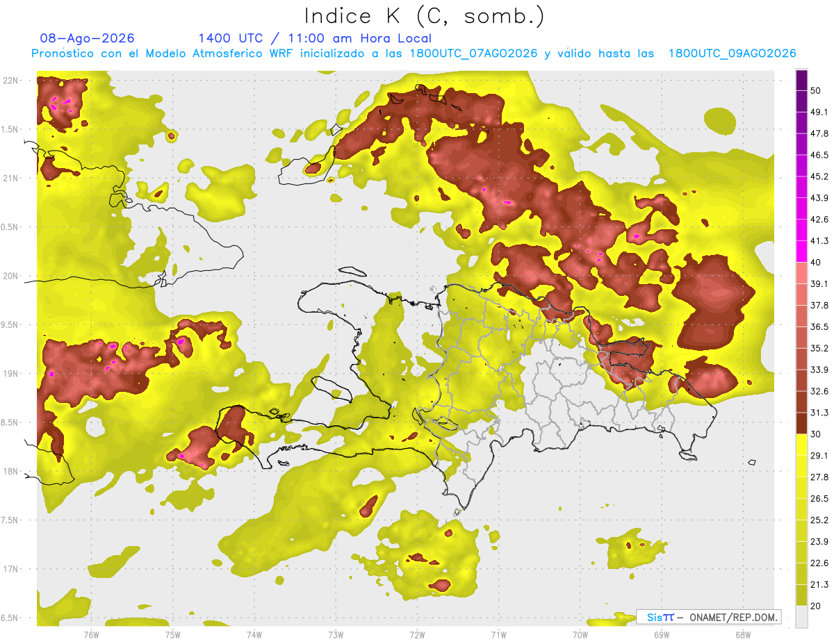Click the colorbar value '39.1'
The width and height of the screenshot is (834, 644).
(819, 283)
